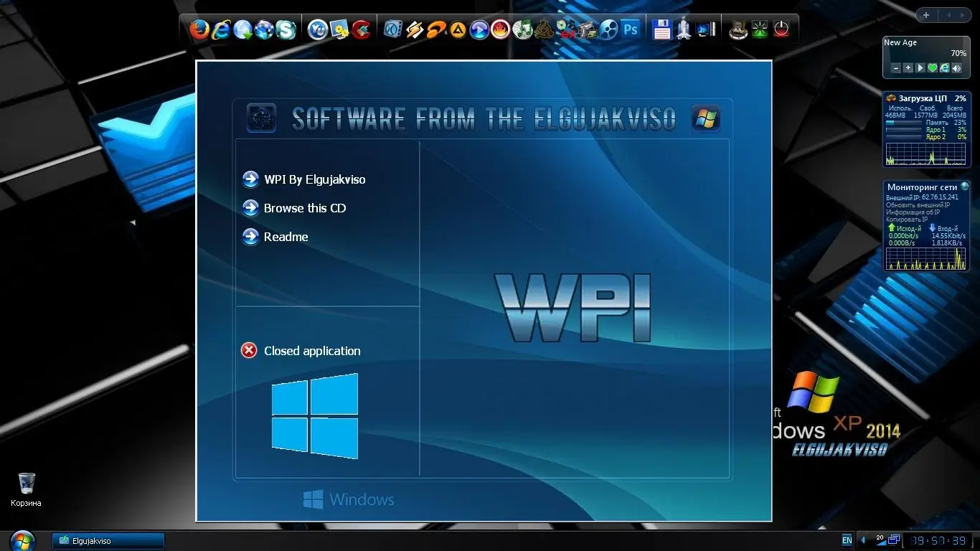Click the Windows flag icon in WPI header

[706, 118]
